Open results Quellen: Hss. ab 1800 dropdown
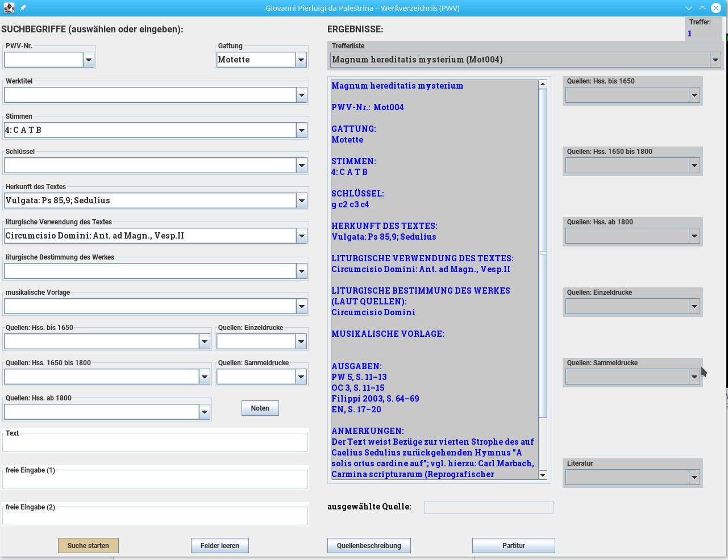 [694, 236]
